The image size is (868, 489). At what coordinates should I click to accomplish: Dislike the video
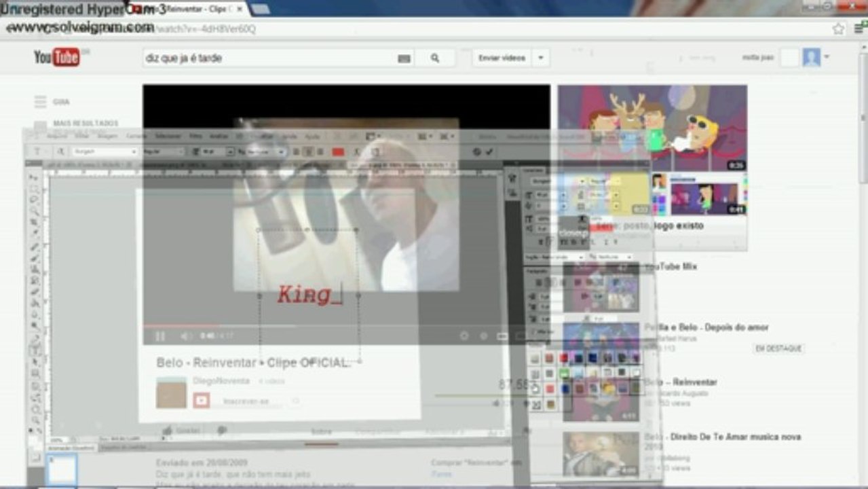point(222,431)
